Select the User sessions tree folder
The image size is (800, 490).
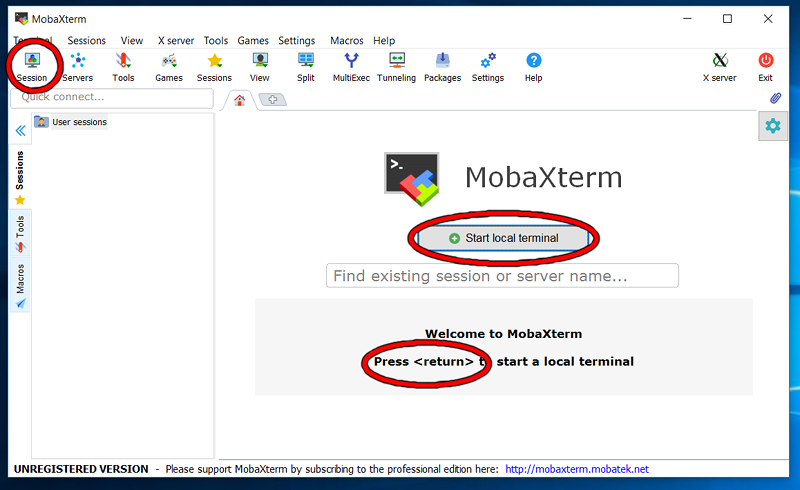click(71, 122)
